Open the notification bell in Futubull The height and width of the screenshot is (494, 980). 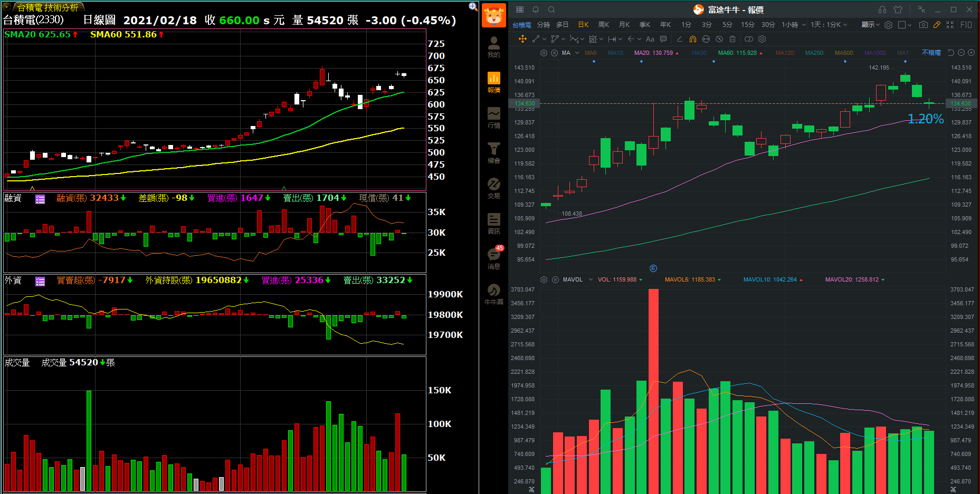(536, 9)
